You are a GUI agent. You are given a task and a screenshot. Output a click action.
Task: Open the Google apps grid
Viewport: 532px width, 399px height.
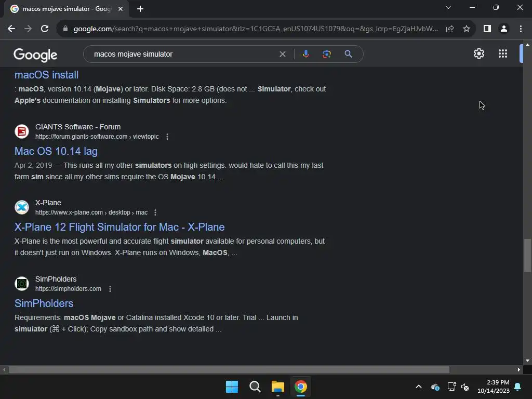click(503, 54)
